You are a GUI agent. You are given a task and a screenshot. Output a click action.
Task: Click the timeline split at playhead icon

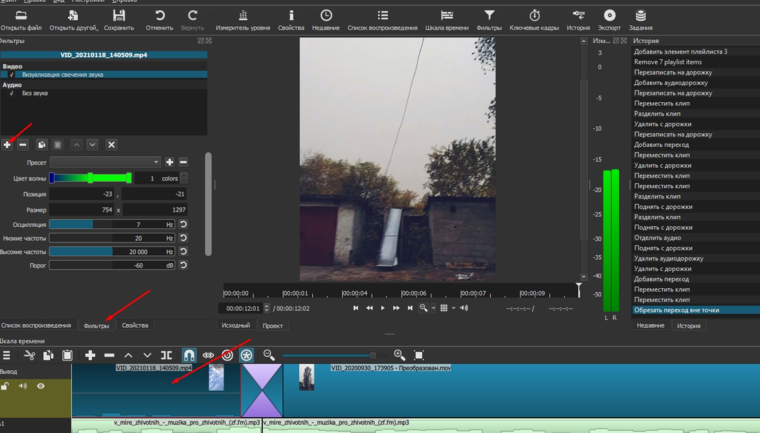(x=167, y=355)
